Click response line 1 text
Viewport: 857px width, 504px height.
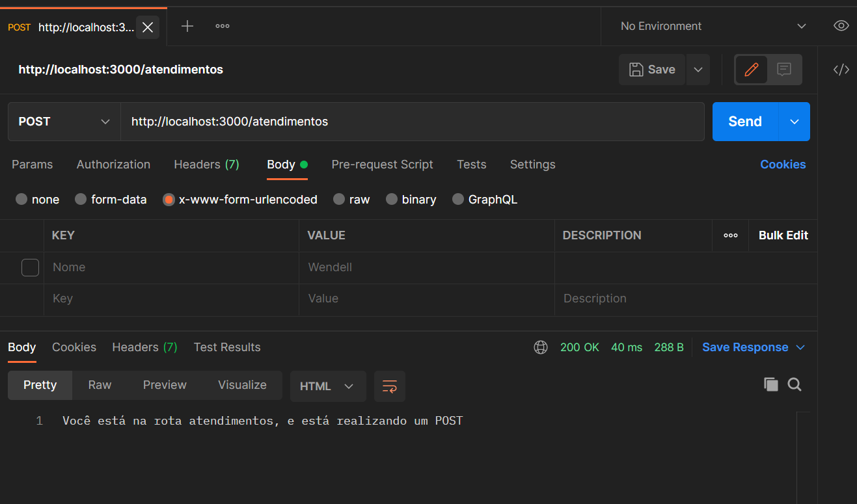point(262,421)
